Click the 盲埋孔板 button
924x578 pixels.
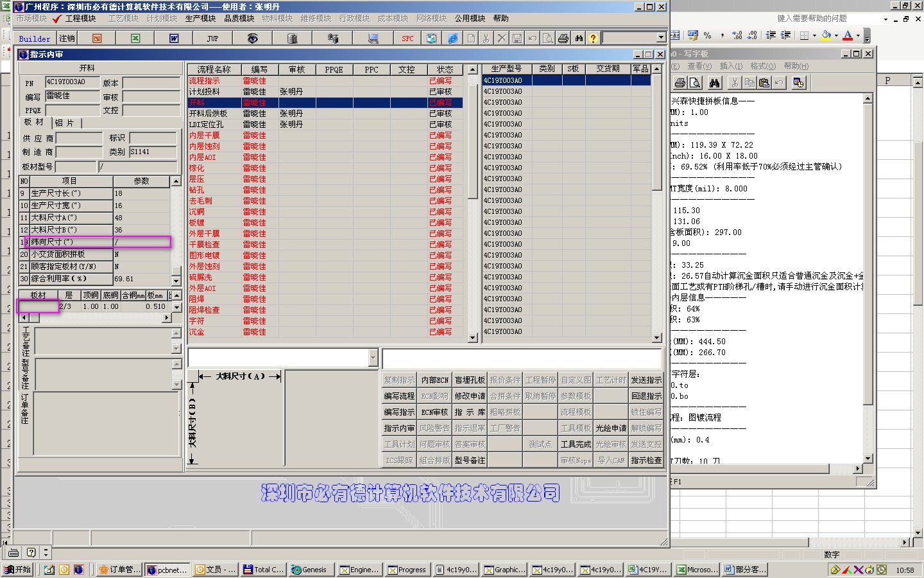click(470, 380)
